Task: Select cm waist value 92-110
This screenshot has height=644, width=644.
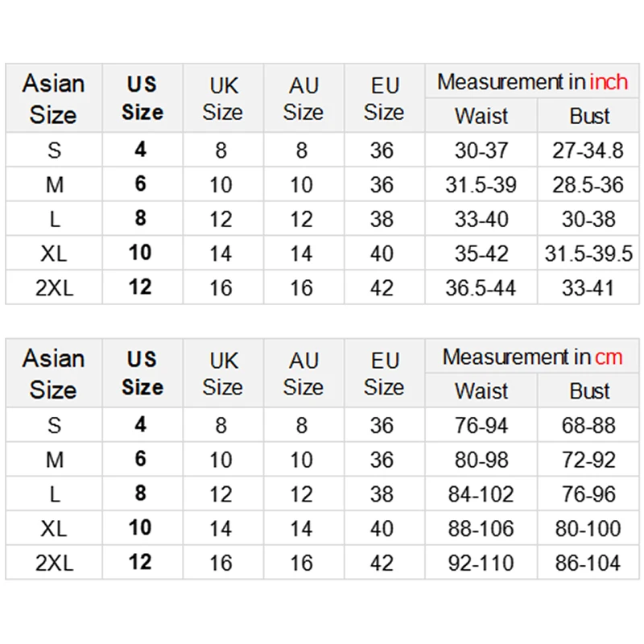Action: [481, 563]
